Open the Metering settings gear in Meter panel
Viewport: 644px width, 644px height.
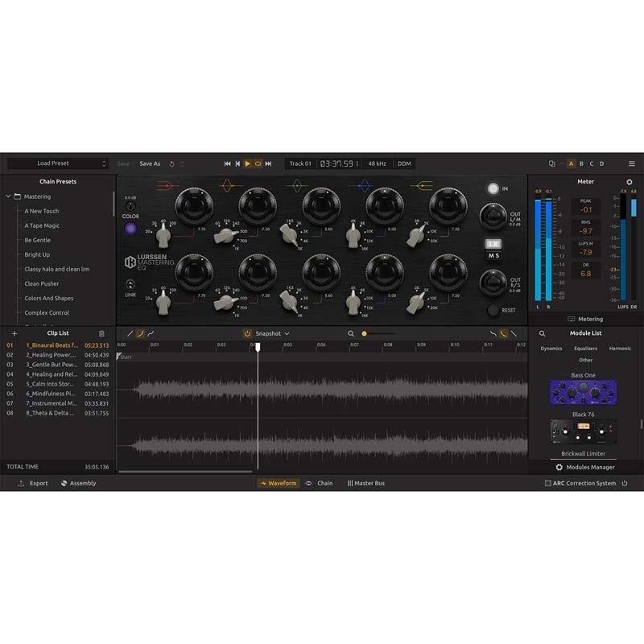pyautogui.click(x=629, y=182)
